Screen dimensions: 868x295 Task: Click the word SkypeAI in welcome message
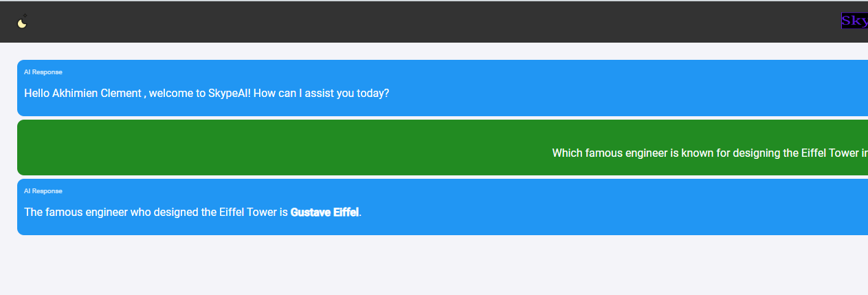[229, 93]
